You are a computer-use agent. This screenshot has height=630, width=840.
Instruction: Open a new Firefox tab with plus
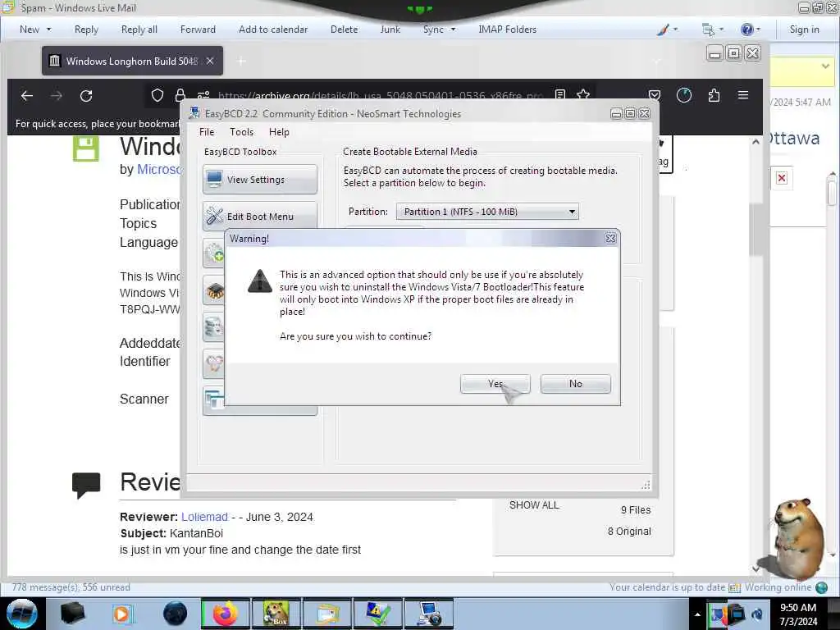(x=241, y=61)
